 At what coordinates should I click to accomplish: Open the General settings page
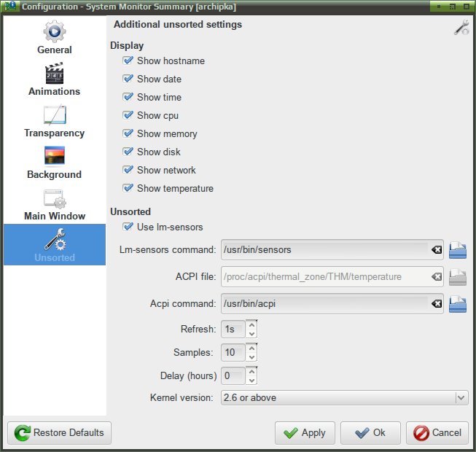55,37
